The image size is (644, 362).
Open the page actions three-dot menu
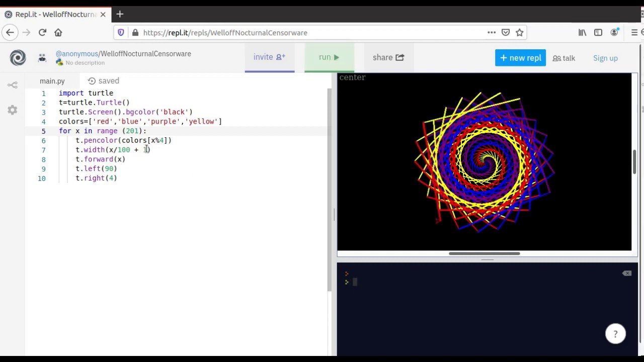click(x=492, y=33)
